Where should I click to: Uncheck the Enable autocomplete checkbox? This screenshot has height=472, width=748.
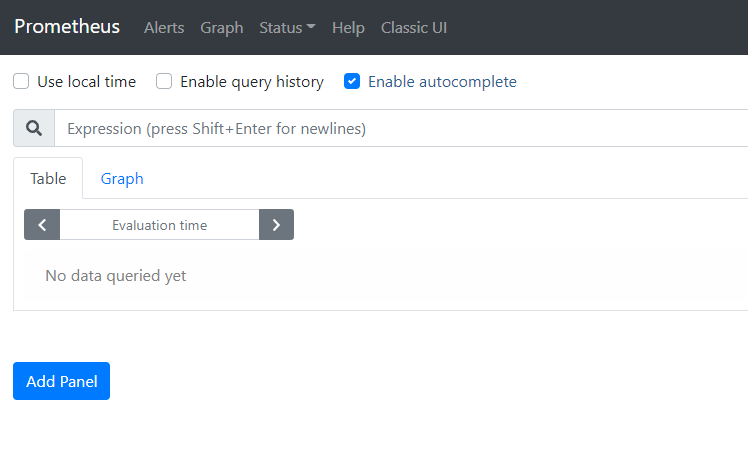[352, 82]
